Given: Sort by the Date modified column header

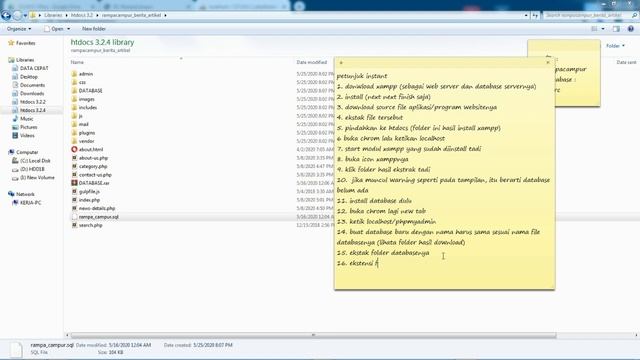Looking at the screenshot, I should [x=312, y=62].
